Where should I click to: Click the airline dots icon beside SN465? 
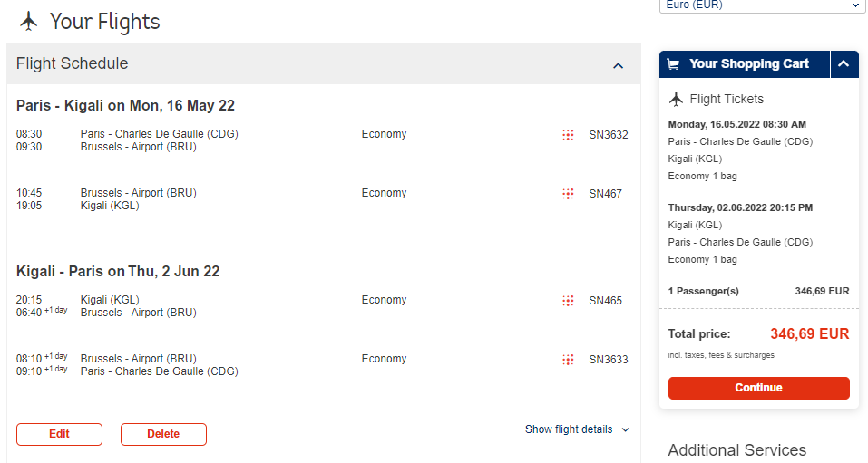click(568, 301)
